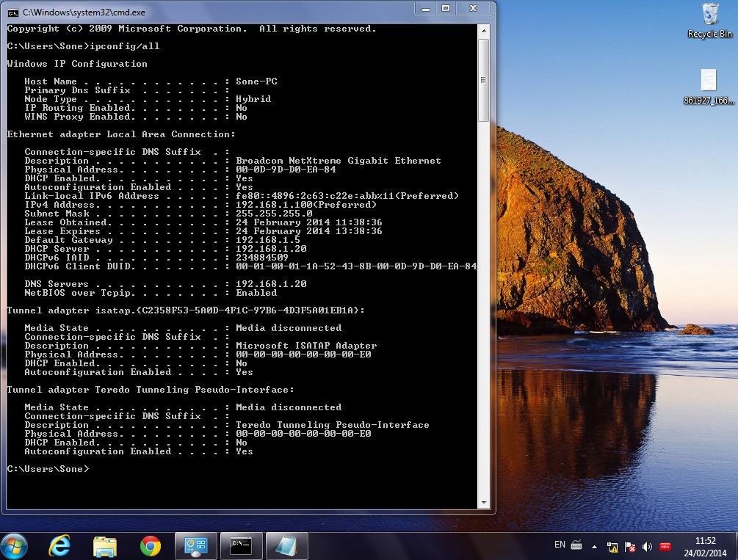The height and width of the screenshot is (560, 738).
Task: Select the cmd.exe taskbar button
Action: click(x=241, y=545)
